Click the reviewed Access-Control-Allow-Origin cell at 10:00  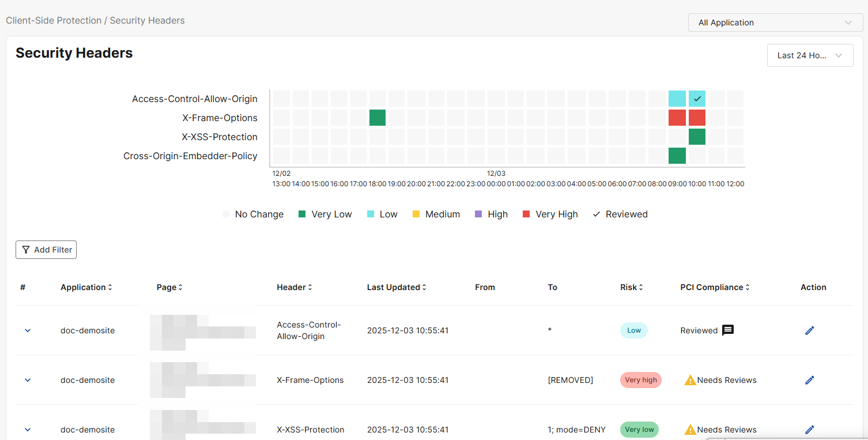[x=697, y=99]
